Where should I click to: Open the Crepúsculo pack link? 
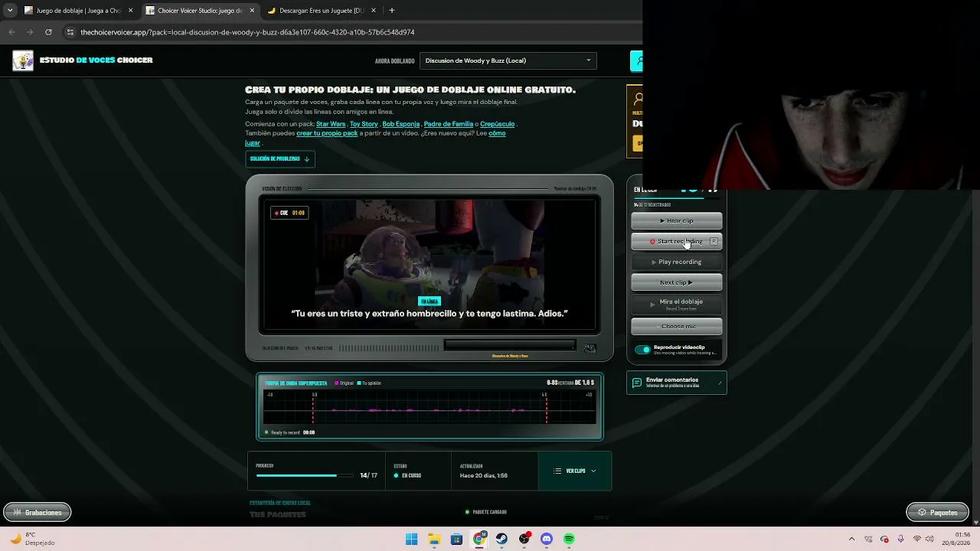(x=497, y=124)
